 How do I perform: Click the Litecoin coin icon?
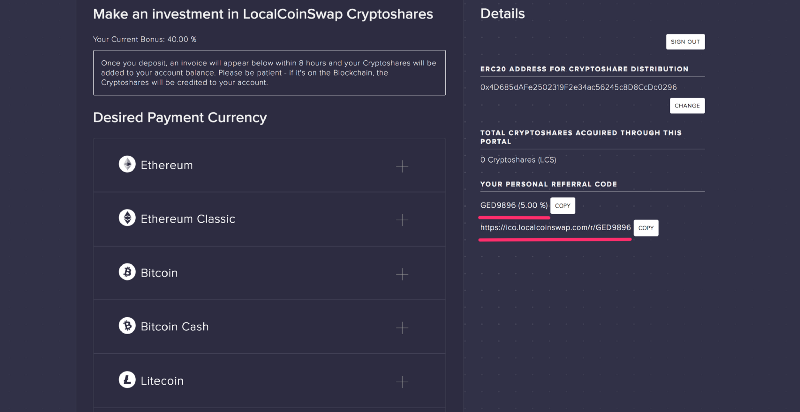127,381
